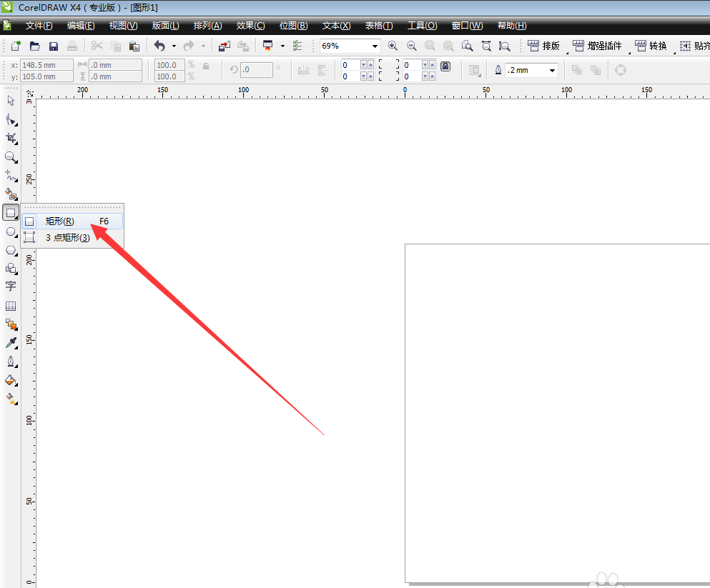Viewport: 710px width, 588px height.
Task: Select the Pick (arrow) tool
Action: (11, 101)
